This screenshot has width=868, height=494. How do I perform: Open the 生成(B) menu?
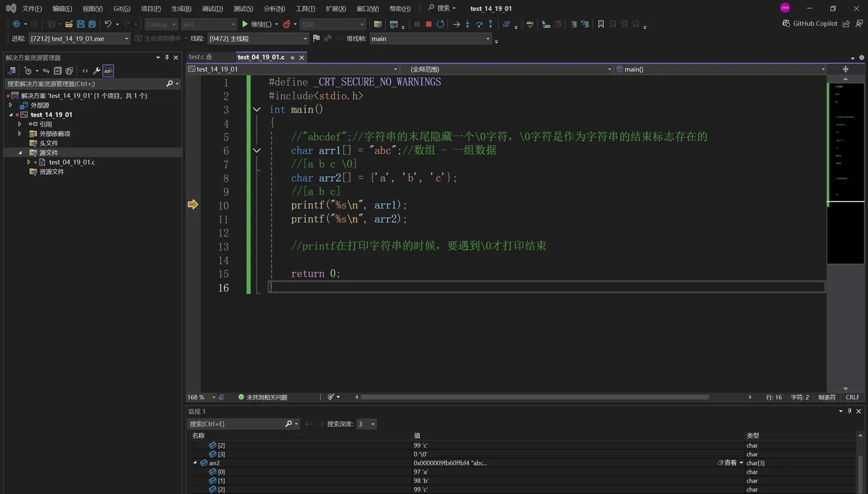182,9
